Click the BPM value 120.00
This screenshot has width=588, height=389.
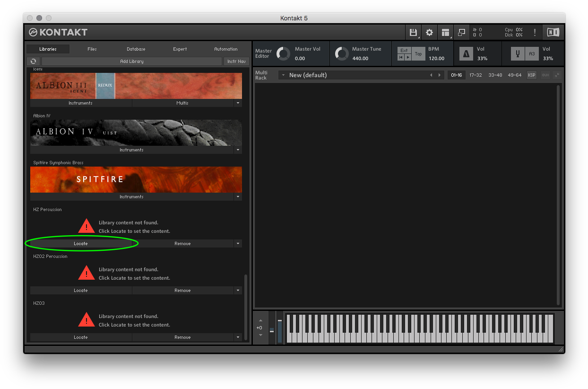pos(436,59)
